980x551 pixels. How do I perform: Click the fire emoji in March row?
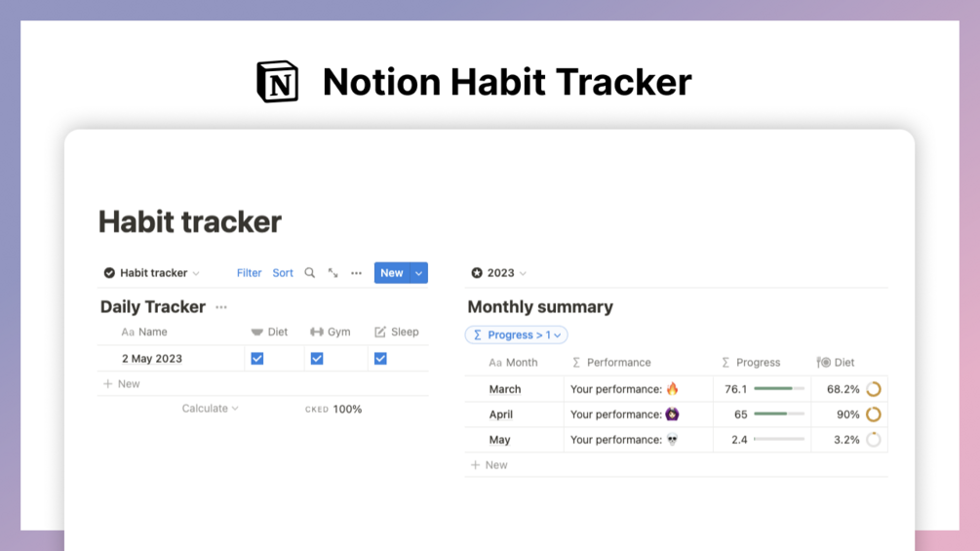673,388
